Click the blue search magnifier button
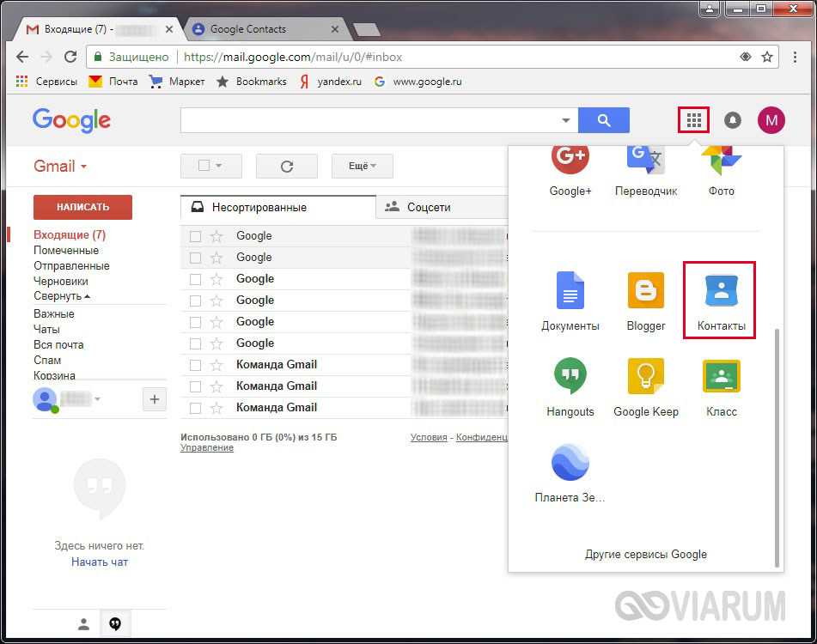This screenshot has width=817, height=644. (x=603, y=120)
